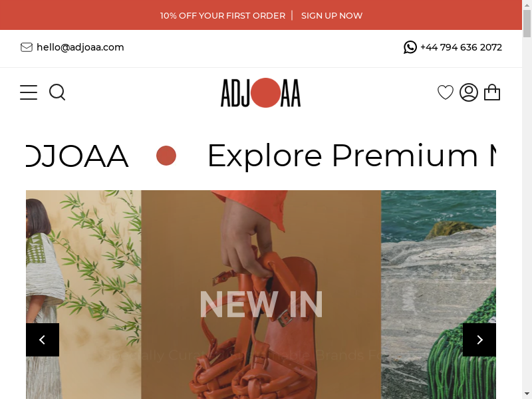Click the SIGN UP NOW link
Viewport: 532px width, 399px height.
click(331, 15)
